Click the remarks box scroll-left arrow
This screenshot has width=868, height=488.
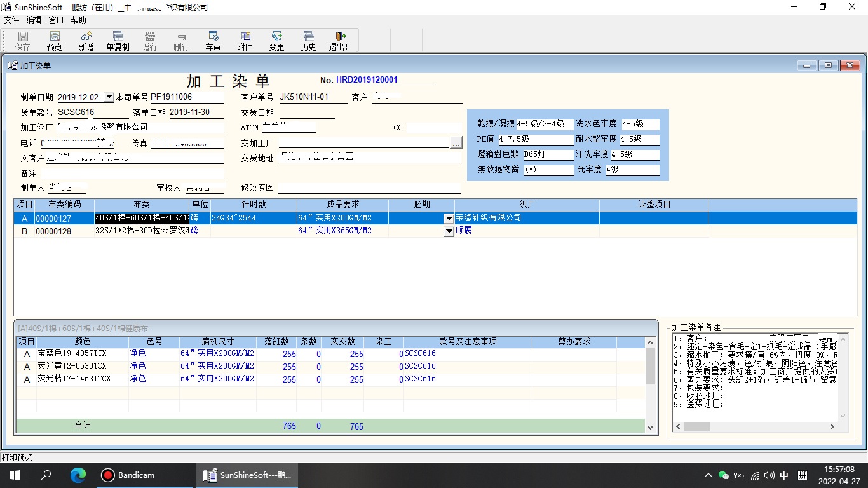(x=678, y=427)
